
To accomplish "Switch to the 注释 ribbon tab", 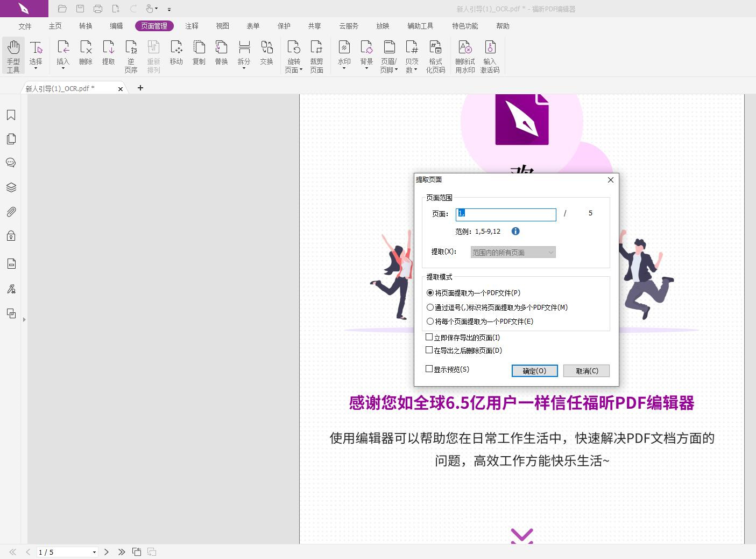I will (x=192, y=25).
